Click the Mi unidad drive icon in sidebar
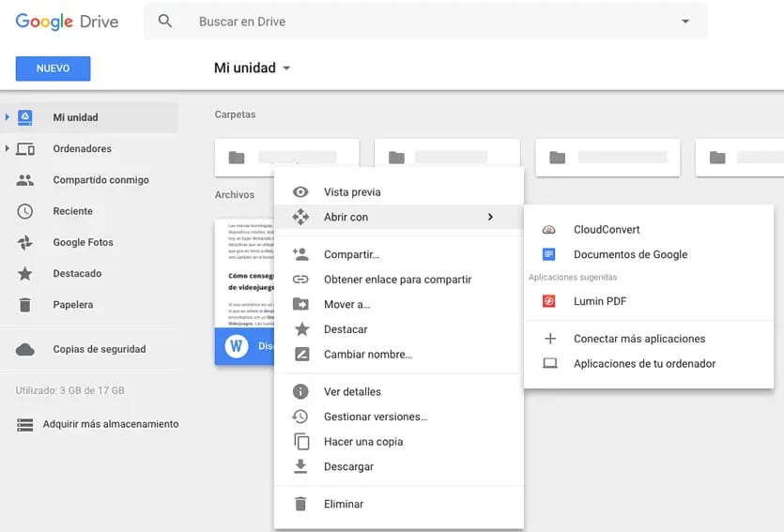Viewport: 784px width, 532px height. [x=25, y=117]
